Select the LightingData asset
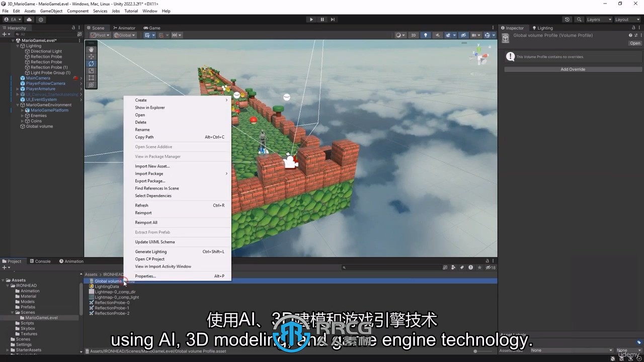Image resolution: width=644 pixels, height=362 pixels. [107, 287]
